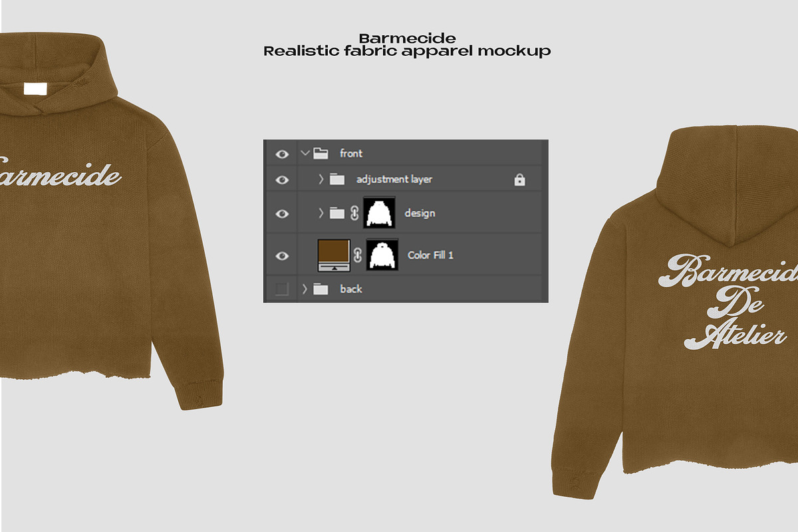The height and width of the screenshot is (532, 798).
Task: Click 'Realistic fabric apparel mockup' subtitle
Action: point(407,51)
